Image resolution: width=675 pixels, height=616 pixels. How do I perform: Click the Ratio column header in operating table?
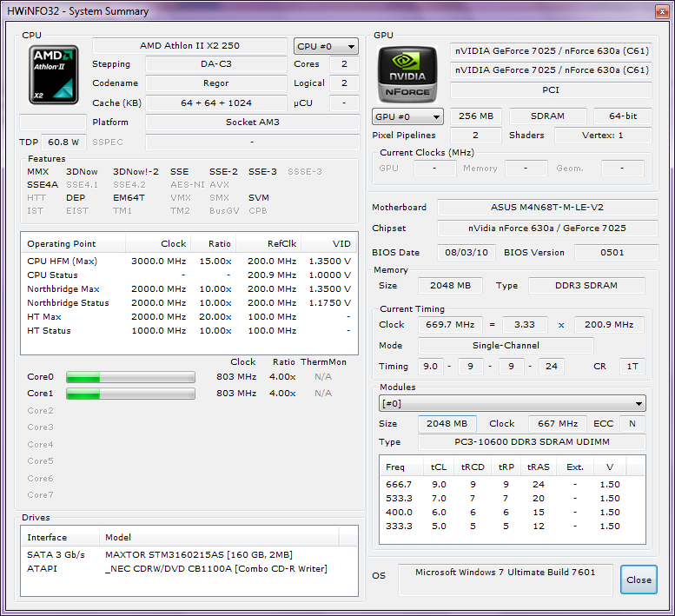point(214,243)
